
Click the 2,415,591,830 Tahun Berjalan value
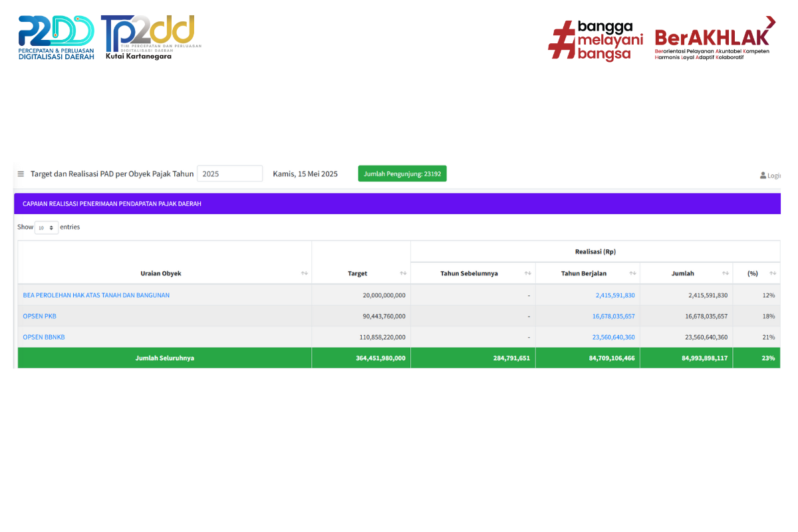pos(615,295)
